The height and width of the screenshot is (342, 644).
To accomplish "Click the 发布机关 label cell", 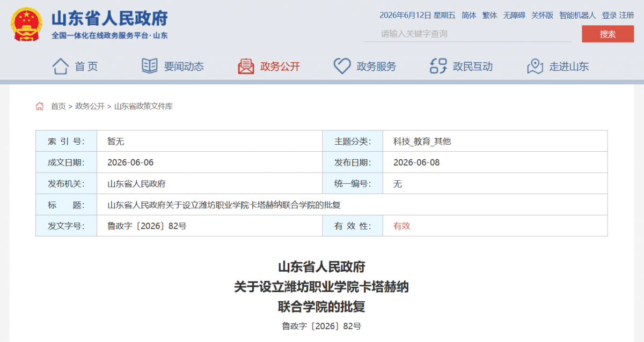I will pyautogui.click(x=66, y=183).
